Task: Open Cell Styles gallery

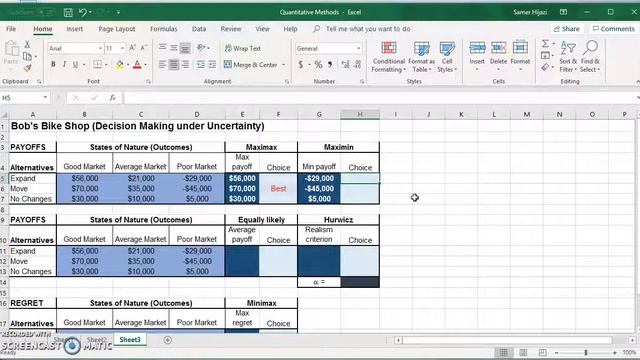Action: pos(447,57)
